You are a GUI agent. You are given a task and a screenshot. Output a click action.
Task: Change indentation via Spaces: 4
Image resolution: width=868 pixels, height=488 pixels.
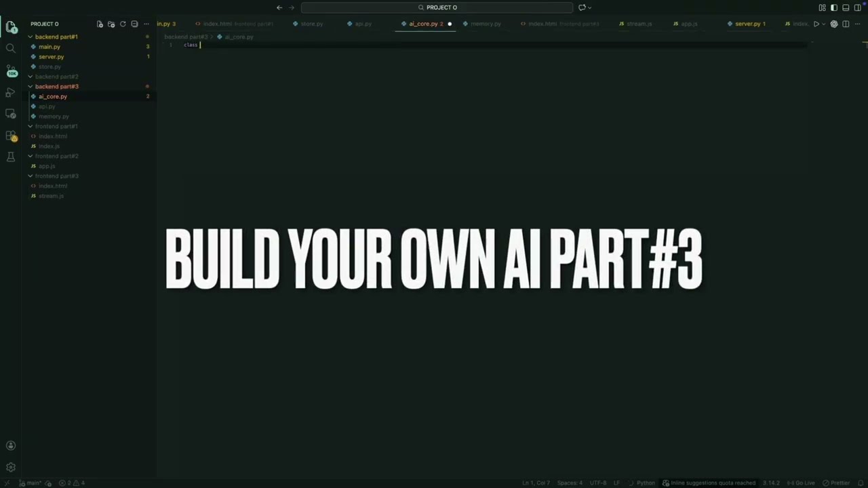[570, 483]
